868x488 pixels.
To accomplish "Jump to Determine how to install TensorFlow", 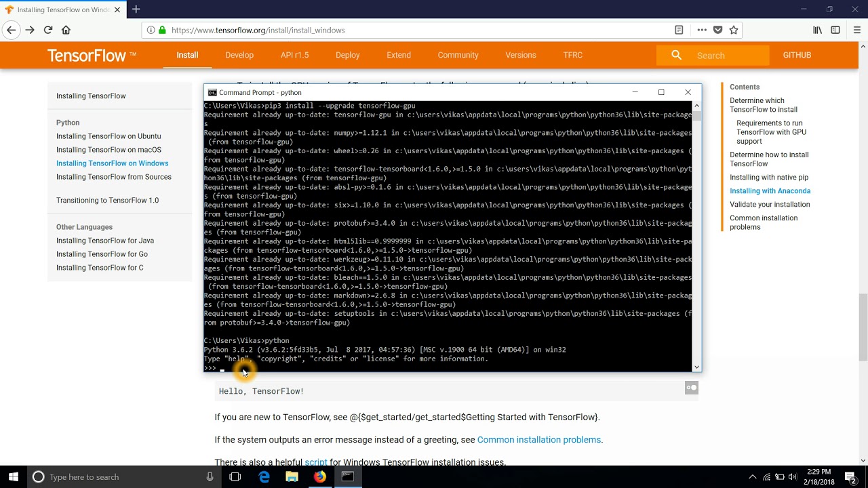I will 769,159.
